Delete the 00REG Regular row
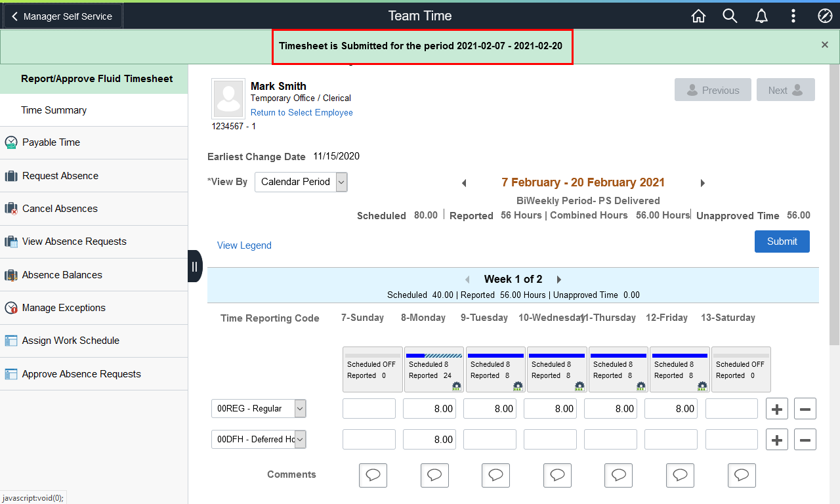The width and height of the screenshot is (840, 504). (x=805, y=409)
